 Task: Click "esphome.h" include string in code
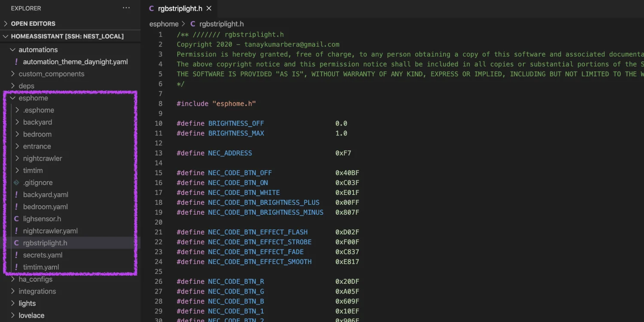(x=234, y=103)
